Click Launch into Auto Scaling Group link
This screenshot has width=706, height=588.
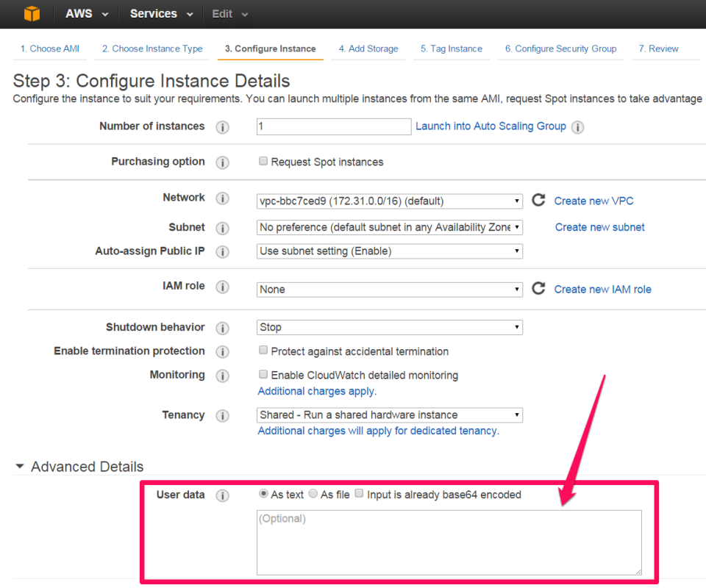(491, 126)
